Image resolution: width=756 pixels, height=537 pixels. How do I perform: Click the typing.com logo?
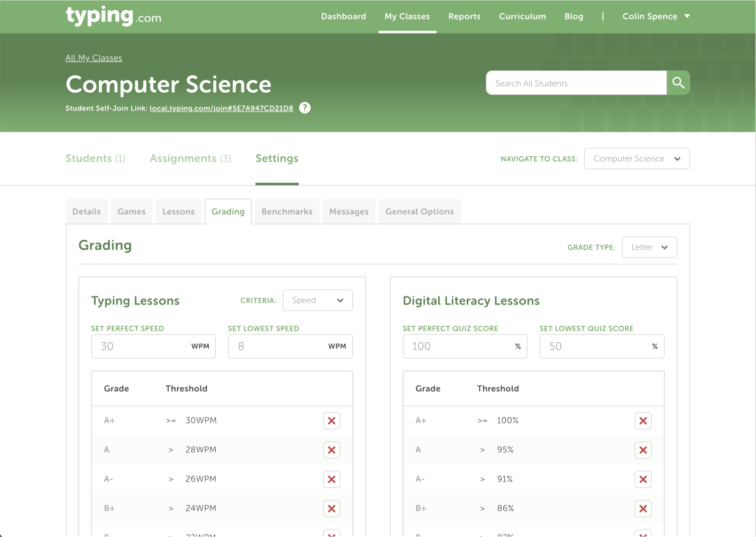click(113, 16)
